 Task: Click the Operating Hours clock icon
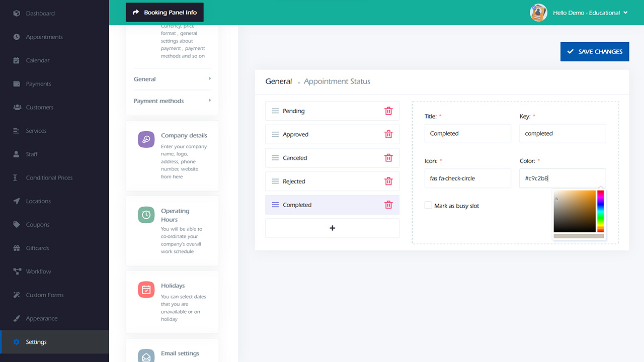point(146,215)
